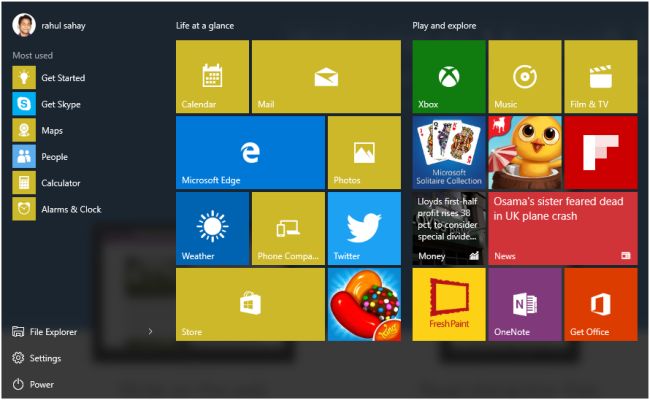
Task: Open the Film & TV tile
Action: click(x=601, y=77)
